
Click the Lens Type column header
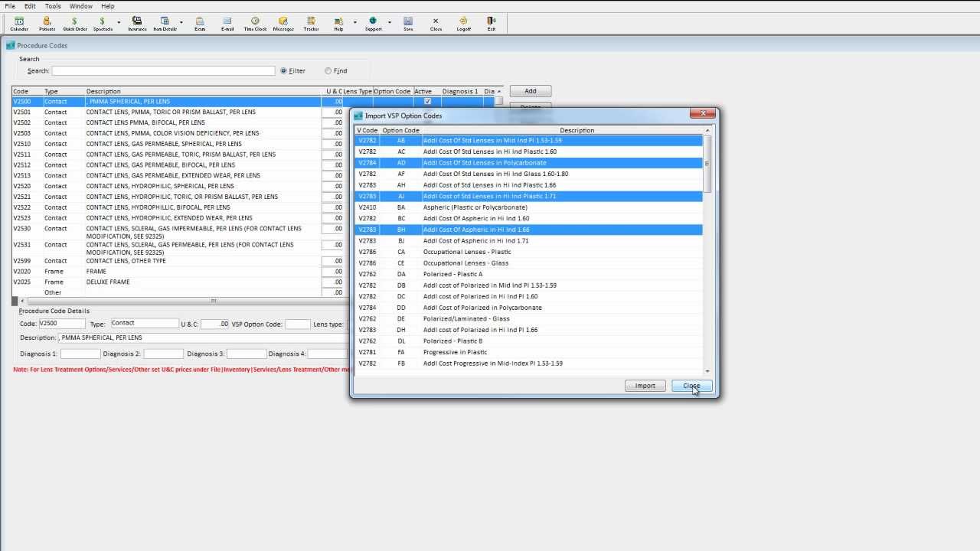[x=358, y=91]
